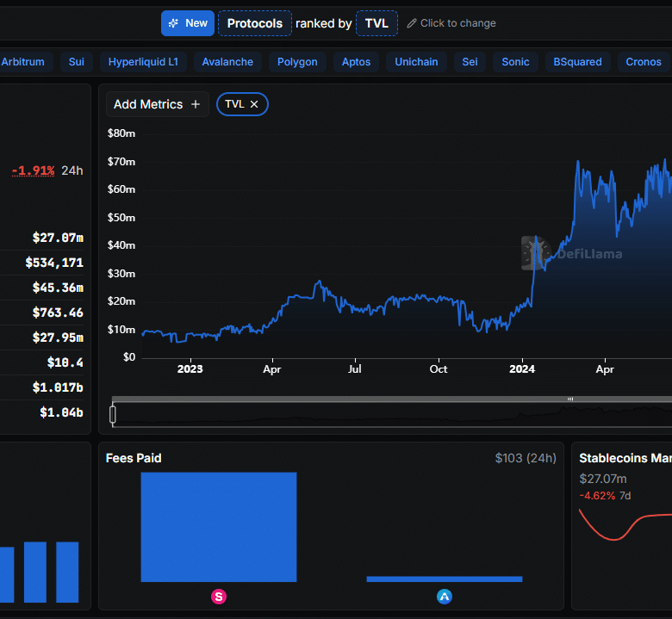
Task: Click the Fees Paid heading
Action: tap(134, 458)
